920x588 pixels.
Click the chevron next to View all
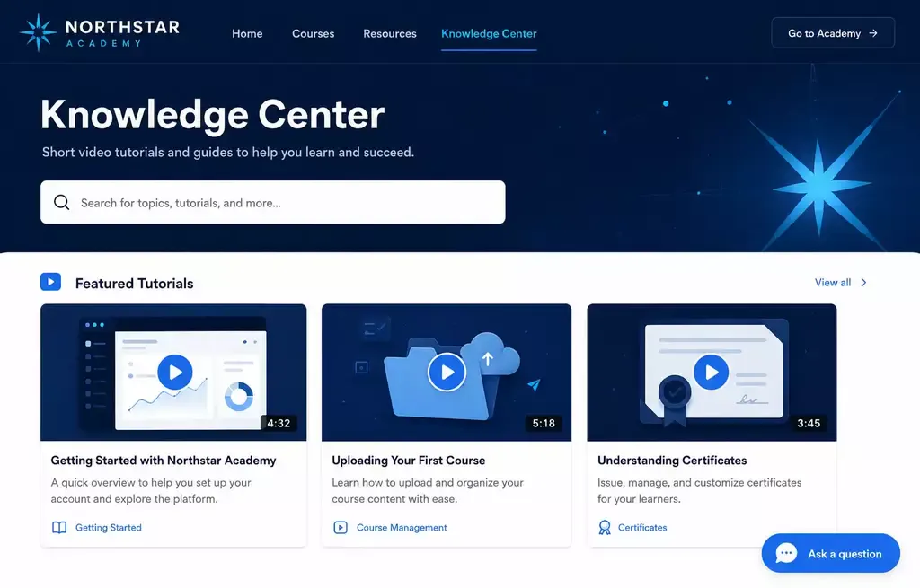[863, 283]
